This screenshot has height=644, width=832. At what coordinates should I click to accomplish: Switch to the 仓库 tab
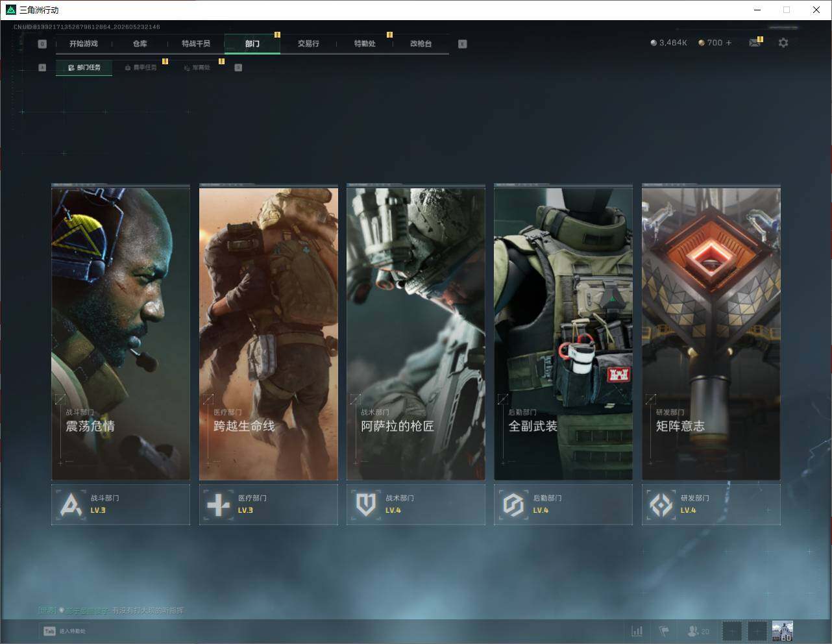[140, 43]
